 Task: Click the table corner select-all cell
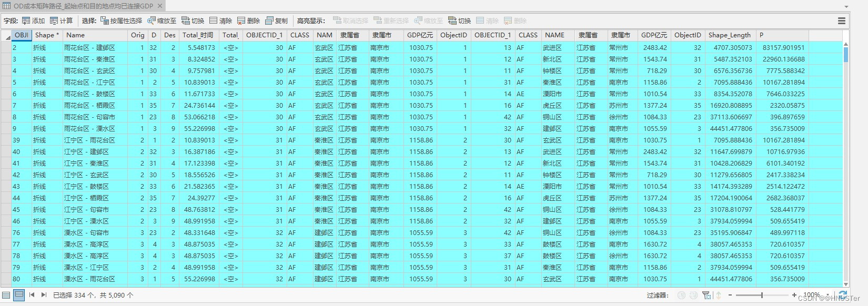(6, 36)
